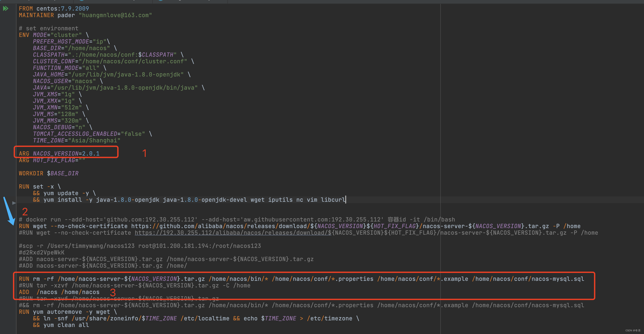Viewport: 644px width, 334px height.
Task: Click the BASE_DIR="/home/nacos" entry
Action: [75, 48]
